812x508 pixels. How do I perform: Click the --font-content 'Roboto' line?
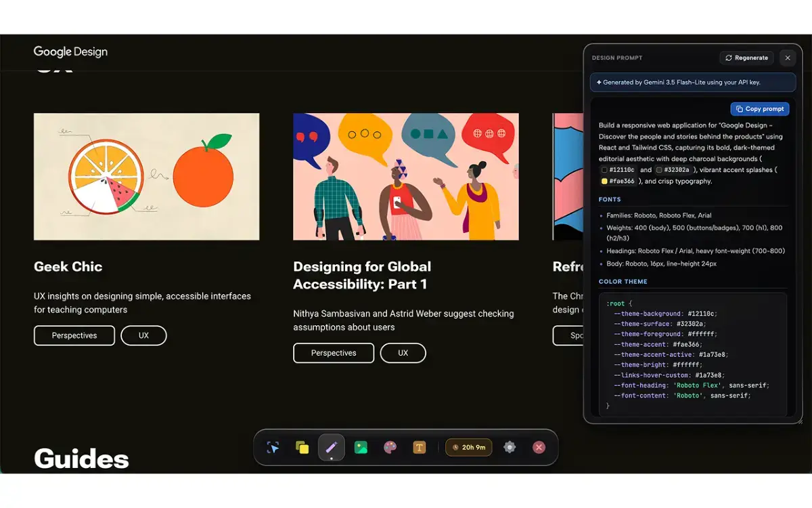point(682,396)
